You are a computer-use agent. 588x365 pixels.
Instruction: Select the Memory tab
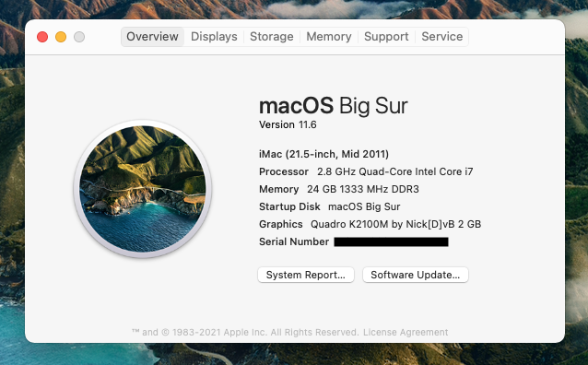click(329, 37)
